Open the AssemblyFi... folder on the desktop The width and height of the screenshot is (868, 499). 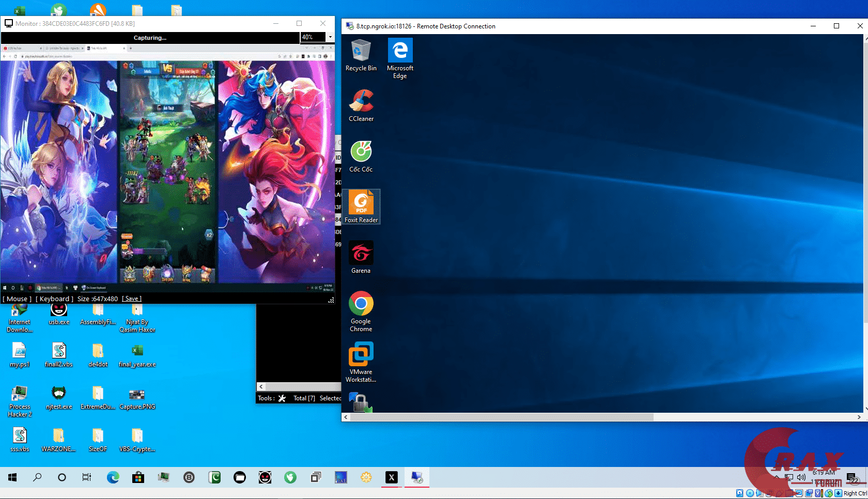click(x=98, y=315)
